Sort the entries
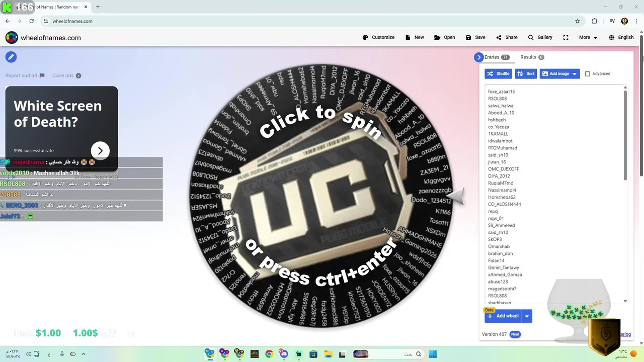The image size is (644, 362). tap(526, 73)
